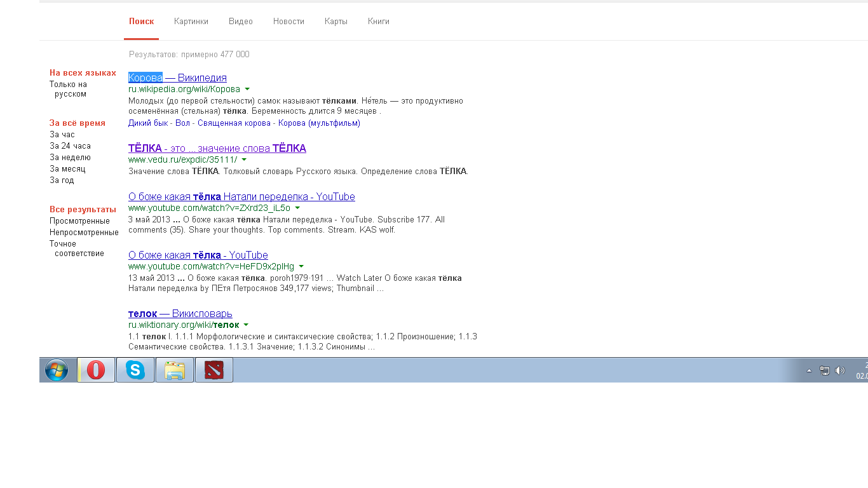Open Skype from the taskbar
This screenshot has height=488, width=868.
click(135, 370)
